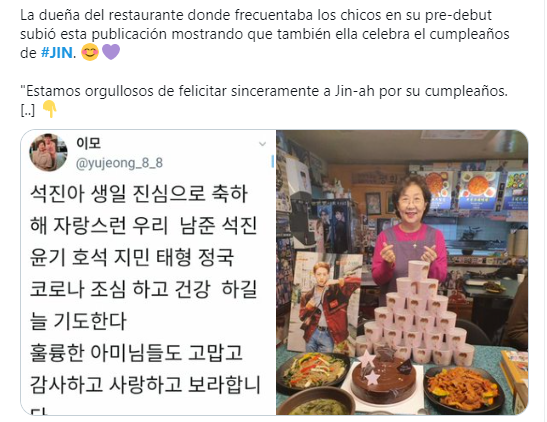The image size is (547, 422).
Task: Click the "La dueña del restaurante" paragraph
Action: (265, 34)
